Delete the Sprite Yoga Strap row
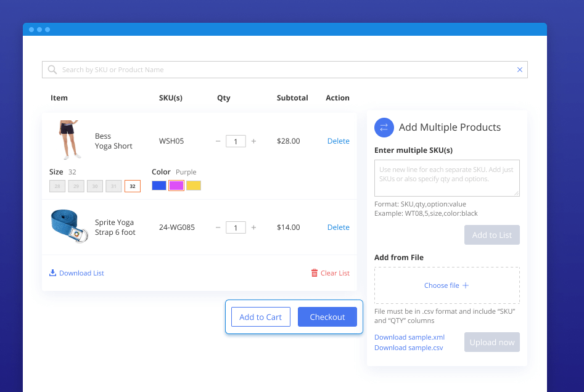 coord(338,227)
